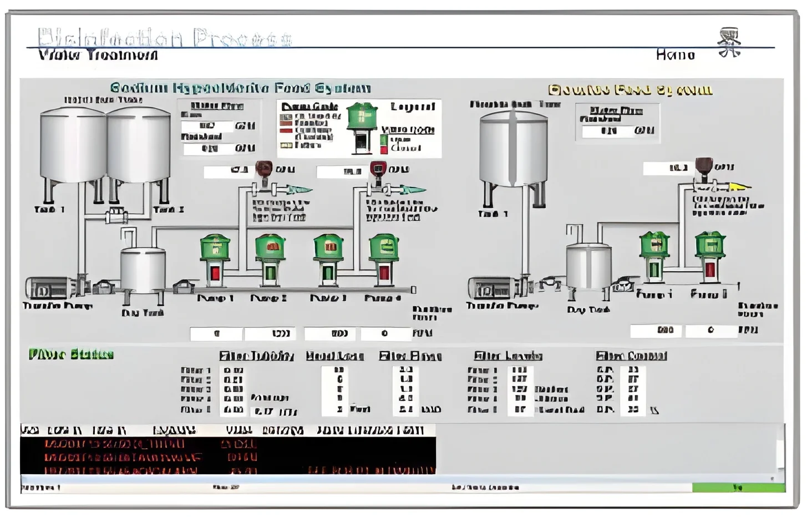Viewport: 812px width, 517px height.
Task: Click speed value field under hypochlorite Pump 1
Action: tap(216, 334)
